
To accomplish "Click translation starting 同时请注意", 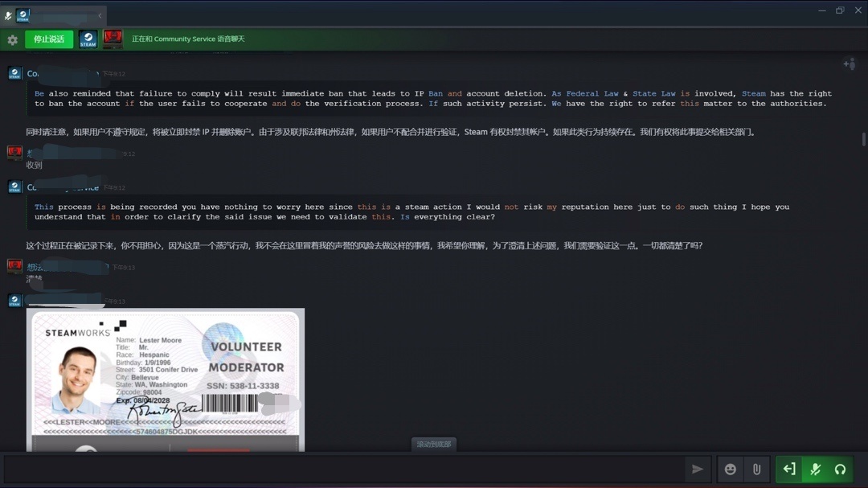I will [391, 132].
